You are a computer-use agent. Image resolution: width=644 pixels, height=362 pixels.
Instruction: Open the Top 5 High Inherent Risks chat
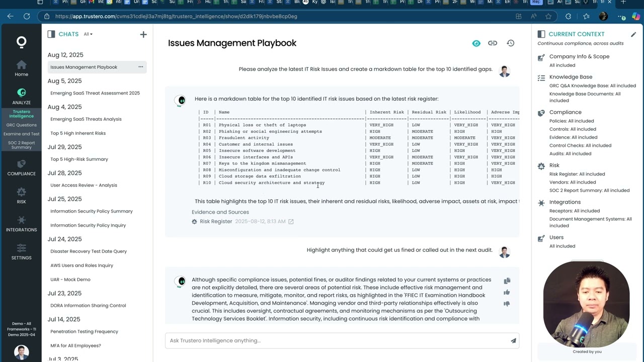coord(78,133)
